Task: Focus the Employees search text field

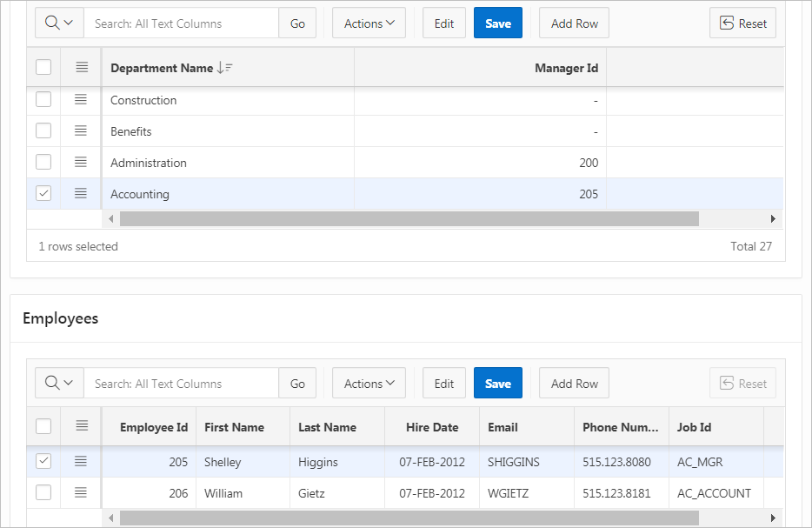Action: pyautogui.click(x=181, y=384)
